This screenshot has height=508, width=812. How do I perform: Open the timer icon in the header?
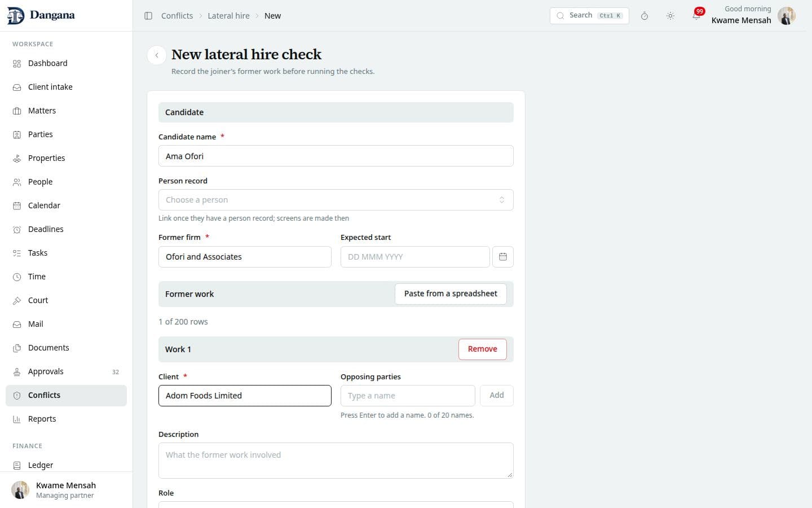tap(645, 16)
